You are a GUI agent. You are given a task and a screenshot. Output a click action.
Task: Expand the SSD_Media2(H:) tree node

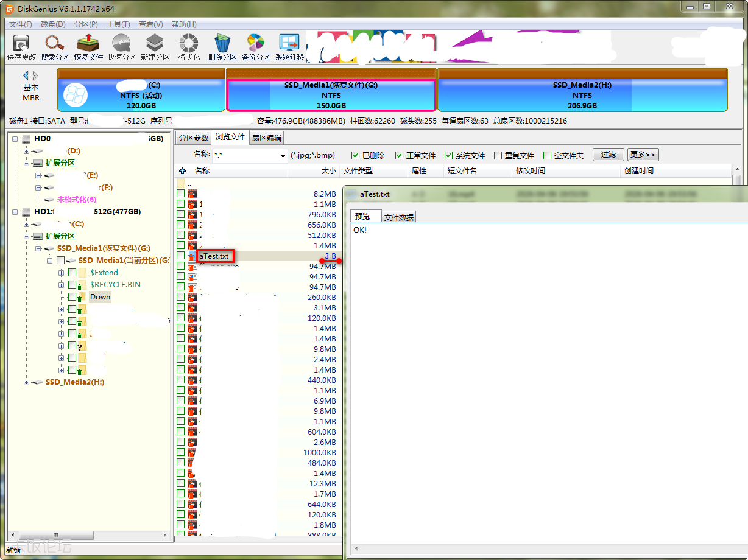coord(26,382)
